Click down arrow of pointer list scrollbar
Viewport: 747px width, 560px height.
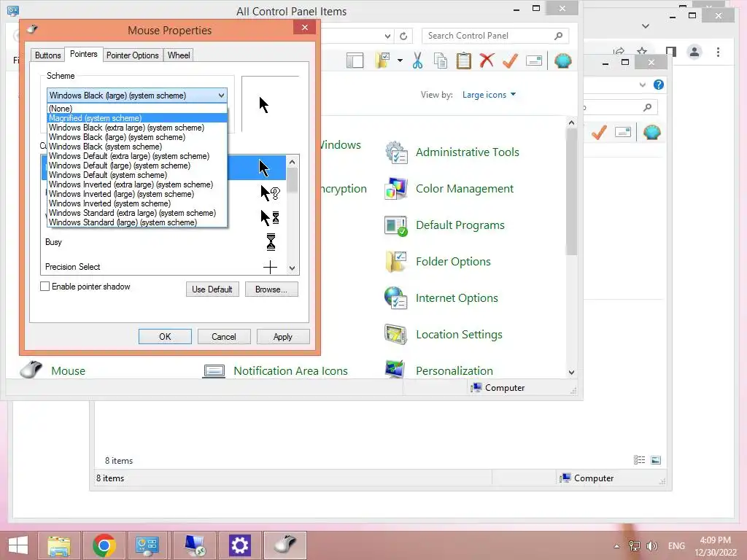292,268
